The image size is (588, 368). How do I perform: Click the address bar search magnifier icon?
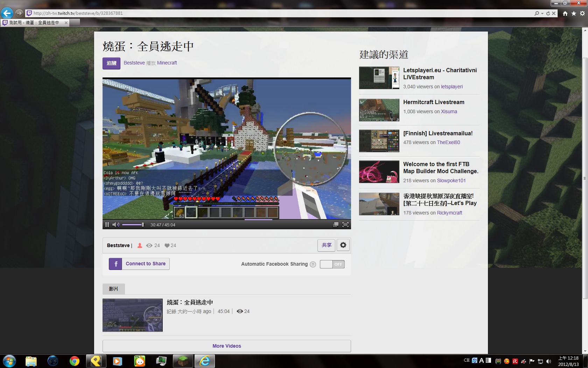537,13
